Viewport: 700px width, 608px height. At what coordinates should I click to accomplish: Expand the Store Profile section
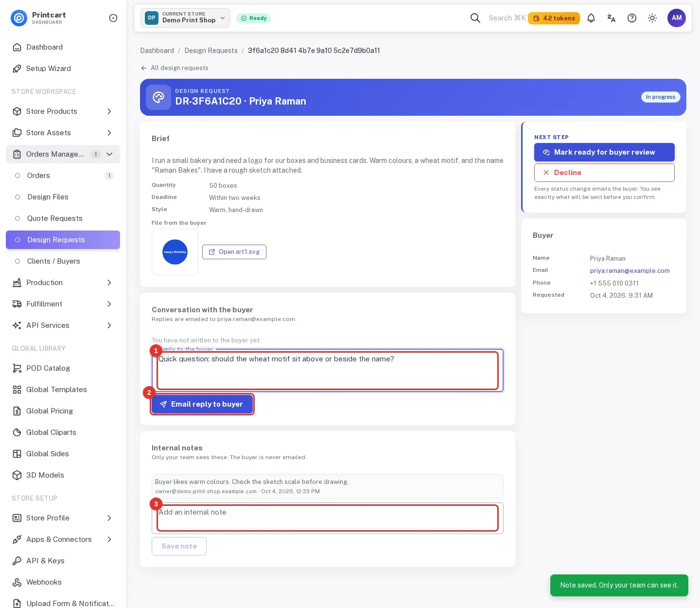(x=63, y=518)
